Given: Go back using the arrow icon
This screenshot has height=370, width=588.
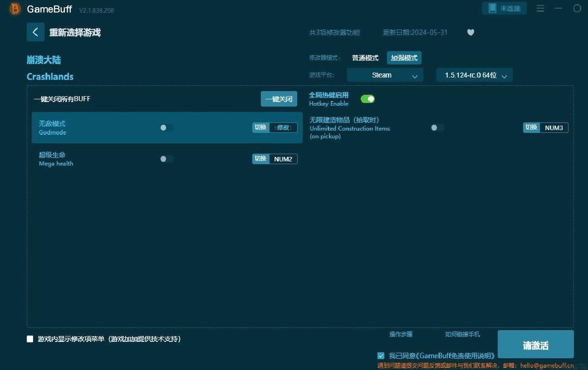Looking at the screenshot, I should point(35,32).
